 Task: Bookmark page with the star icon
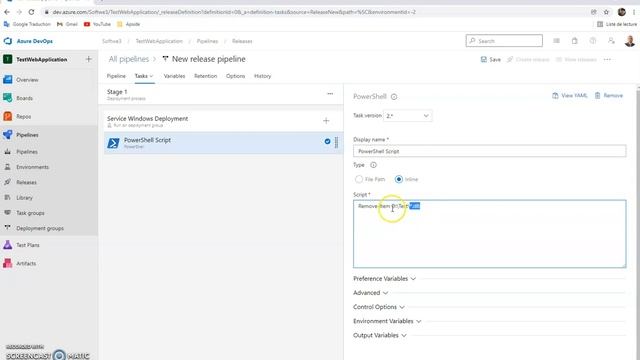(x=606, y=12)
